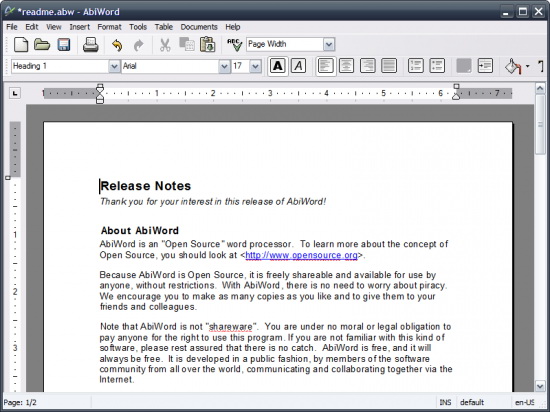Open the Documents menu
Image resolution: width=550 pixels, height=412 pixels.
click(199, 27)
